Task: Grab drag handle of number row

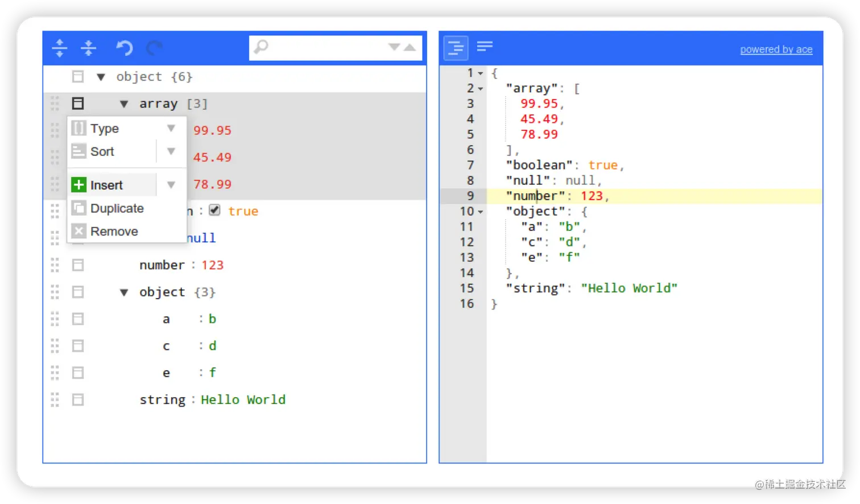Action: click(x=55, y=265)
